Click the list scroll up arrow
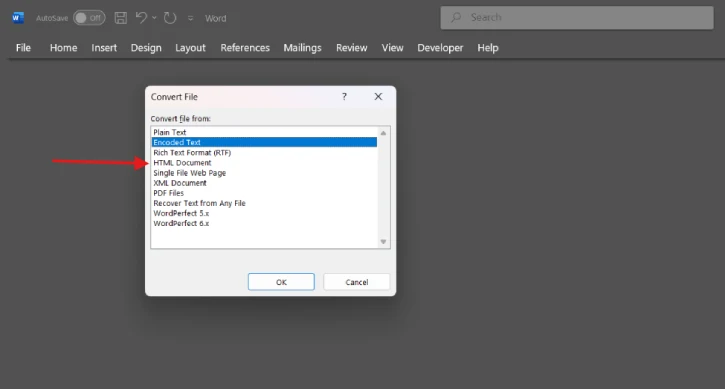The height and width of the screenshot is (389, 725). coord(383,133)
